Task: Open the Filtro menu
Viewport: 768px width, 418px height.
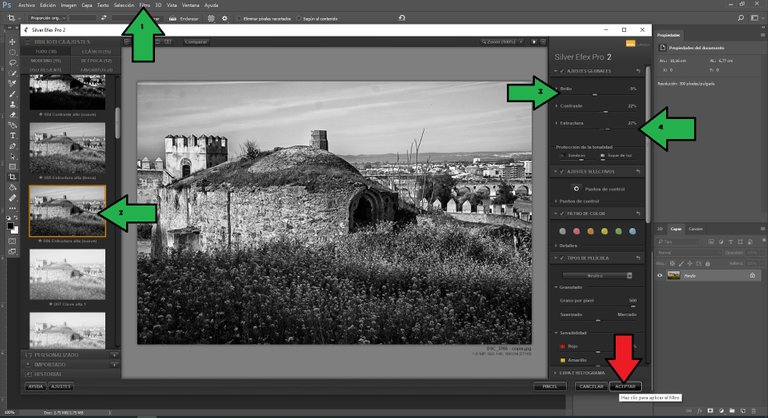Action: pos(144,5)
